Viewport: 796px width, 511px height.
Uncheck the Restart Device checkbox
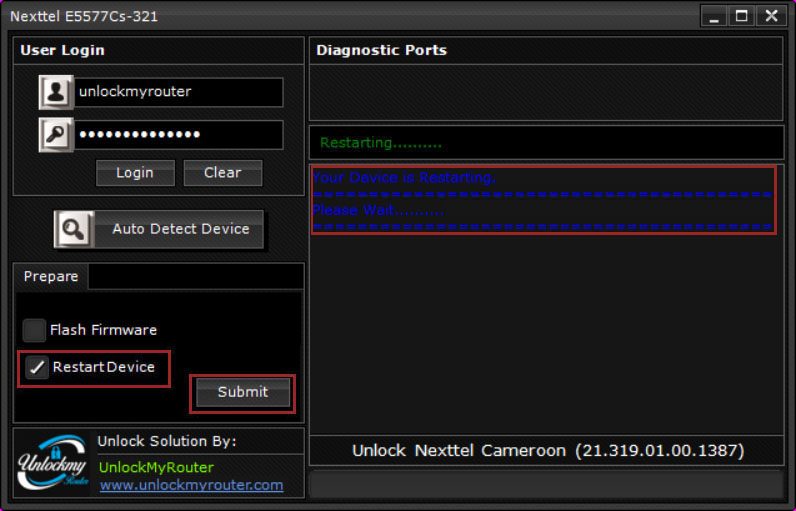[37, 367]
